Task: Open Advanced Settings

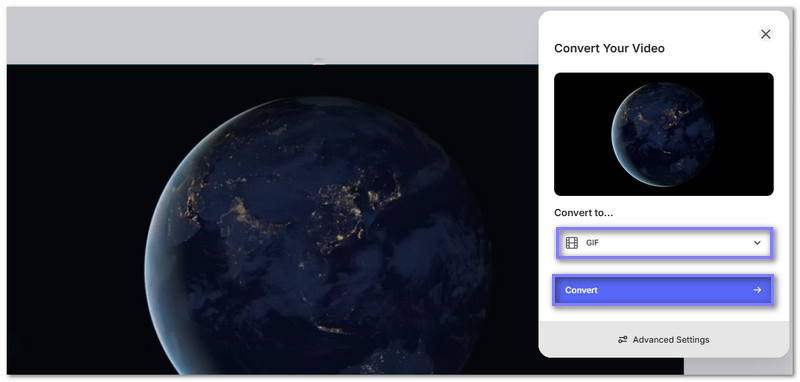Action: [x=663, y=340]
